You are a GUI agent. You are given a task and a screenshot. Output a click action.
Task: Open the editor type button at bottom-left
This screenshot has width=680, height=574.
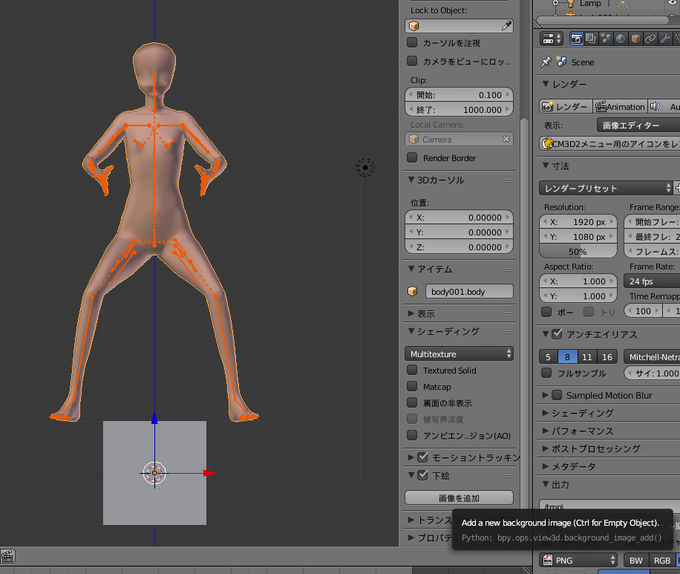pyautogui.click(x=8, y=556)
